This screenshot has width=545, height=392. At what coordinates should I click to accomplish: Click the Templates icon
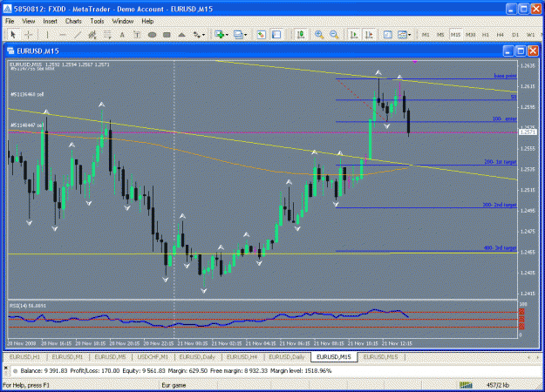point(402,35)
